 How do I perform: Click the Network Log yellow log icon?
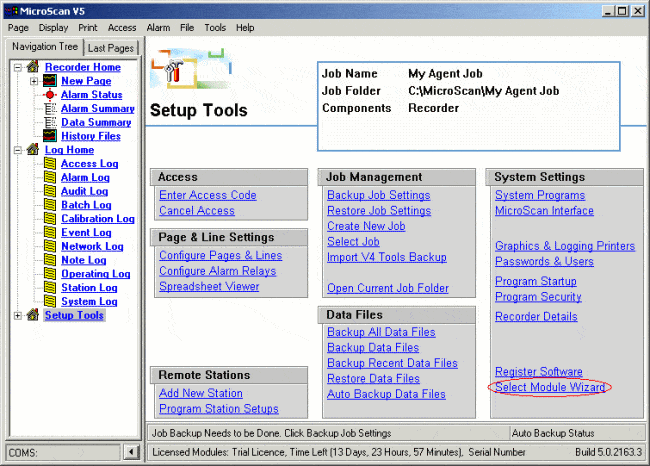[x=50, y=246]
